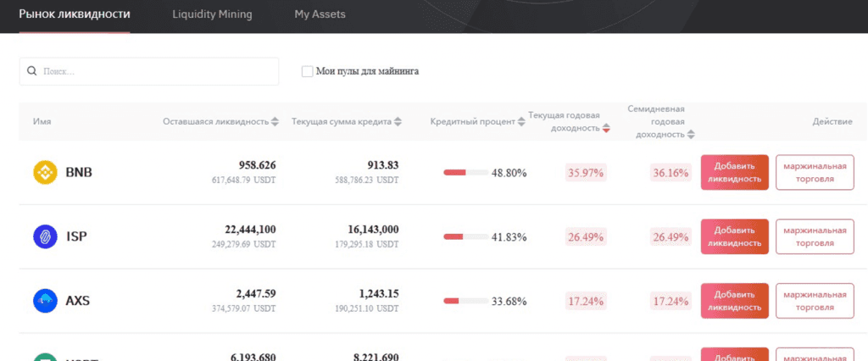The width and height of the screenshot is (868, 361).
Task: Click the ISP token icon
Action: click(x=46, y=236)
